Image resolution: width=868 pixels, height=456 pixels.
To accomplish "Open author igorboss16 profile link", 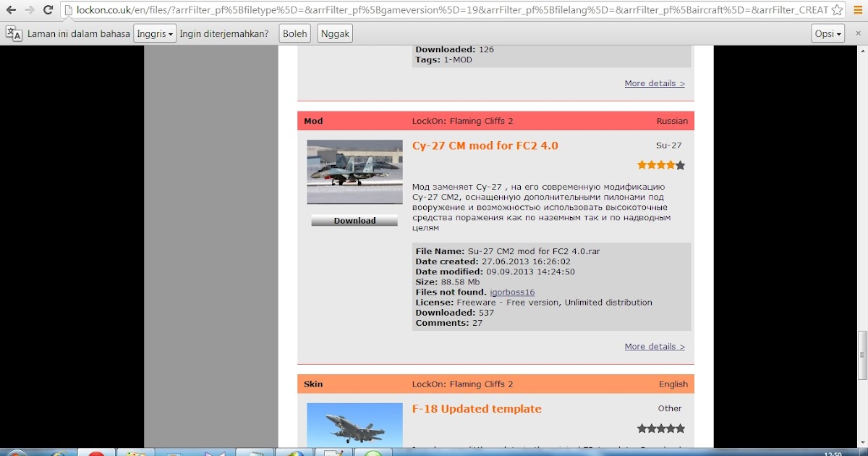I will [x=512, y=292].
